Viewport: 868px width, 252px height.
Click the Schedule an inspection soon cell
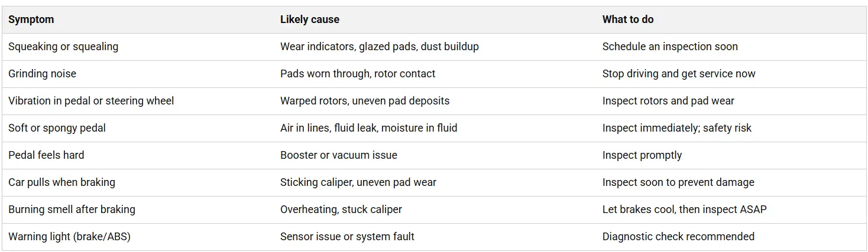pos(670,47)
